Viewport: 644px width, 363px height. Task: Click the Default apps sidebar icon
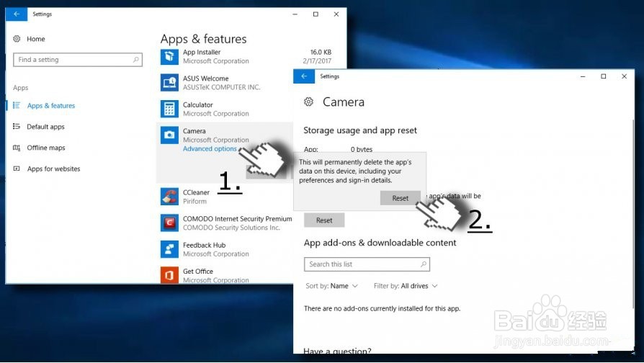(17, 127)
